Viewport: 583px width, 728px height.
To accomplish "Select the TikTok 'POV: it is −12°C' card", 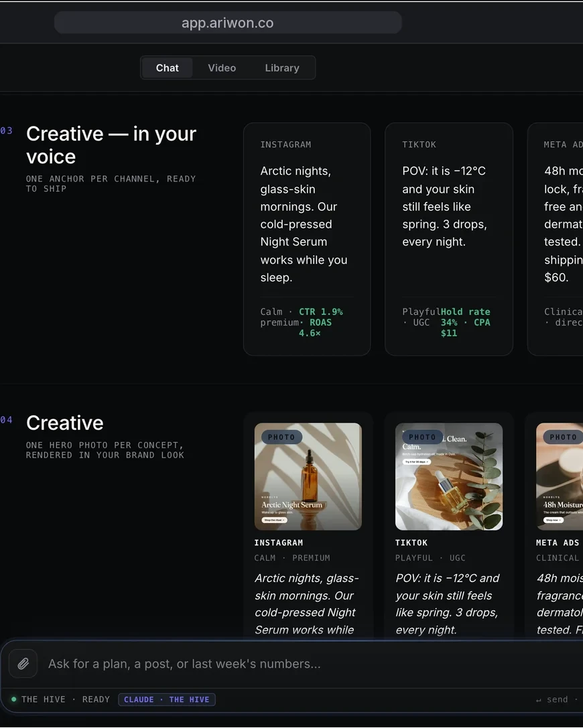I will (x=449, y=239).
